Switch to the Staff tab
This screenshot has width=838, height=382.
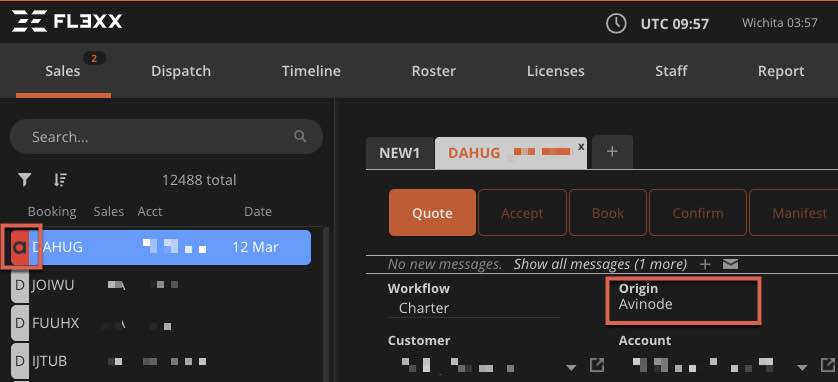point(671,71)
